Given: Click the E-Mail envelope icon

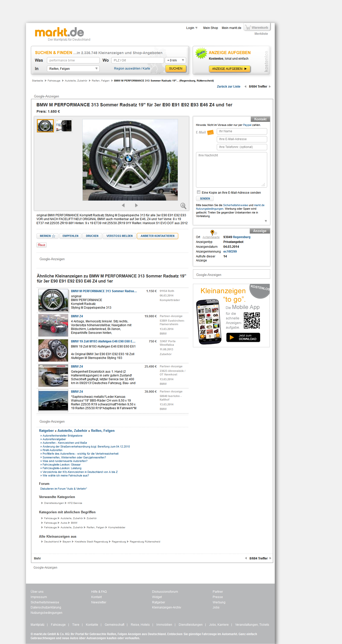Looking at the screenshot, I should 210,133.
